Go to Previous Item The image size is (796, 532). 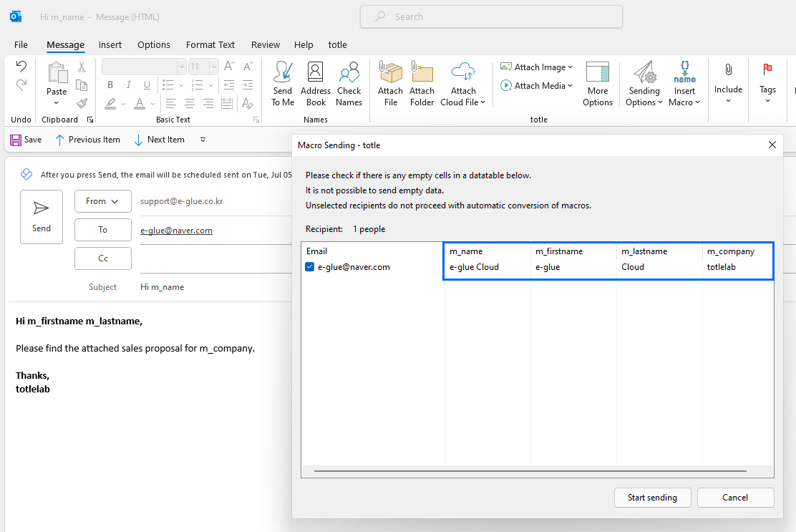[87, 140]
